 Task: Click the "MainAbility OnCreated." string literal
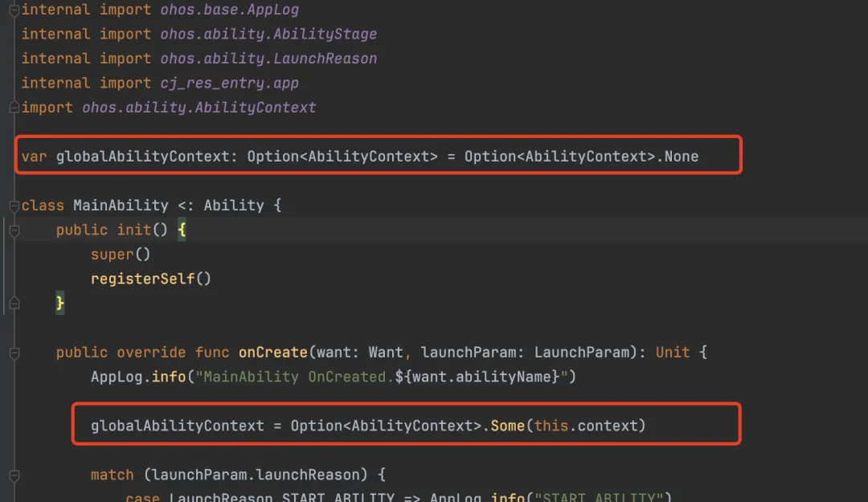[x=294, y=377]
